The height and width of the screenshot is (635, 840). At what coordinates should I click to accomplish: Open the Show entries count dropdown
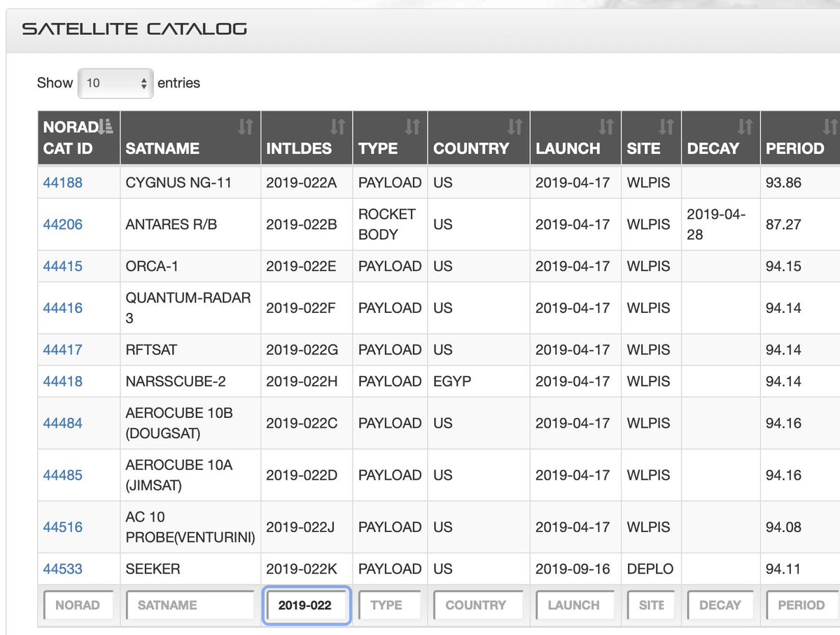[x=115, y=83]
